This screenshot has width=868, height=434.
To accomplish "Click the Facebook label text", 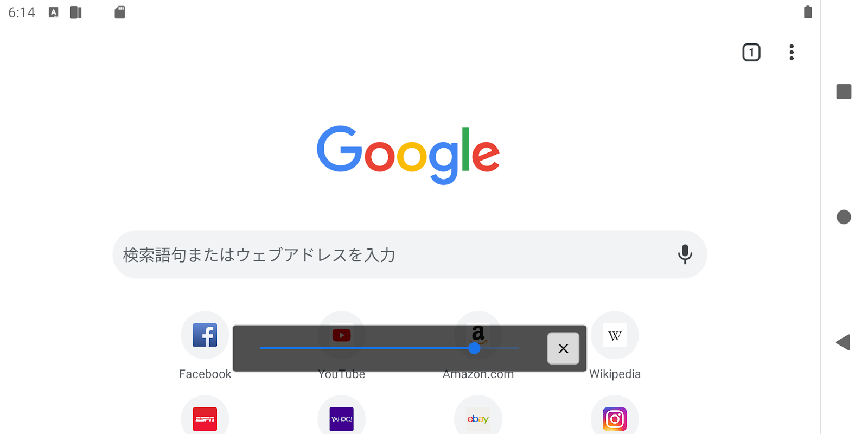I will point(205,374).
